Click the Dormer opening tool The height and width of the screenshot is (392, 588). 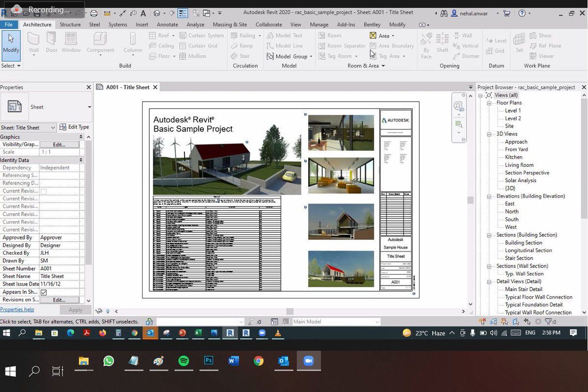tap(466, 56)
